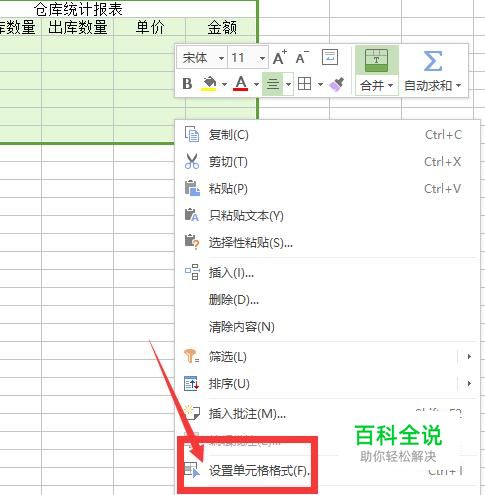
Task: Choose 剪切(T) from context menu
Action: [327, 162]
